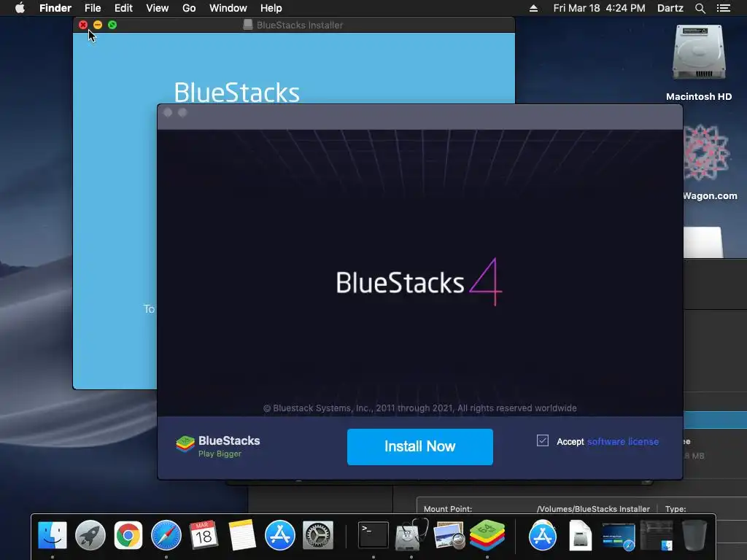Click BlueStacks Play Bigger logo
This screenshot has width=747, height=560.
[217, 446]
